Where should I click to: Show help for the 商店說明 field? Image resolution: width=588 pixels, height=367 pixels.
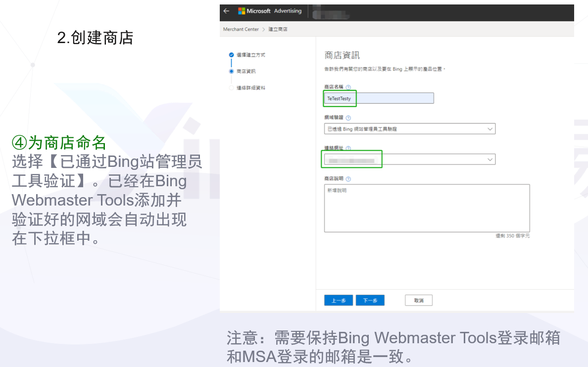click(348, 179)
